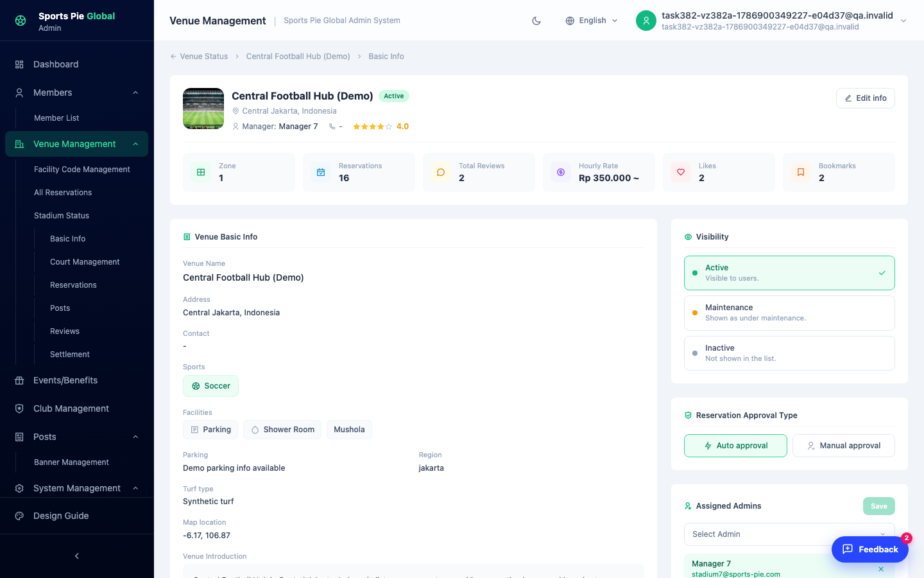The height and width of the screenshot is (578, 924).
Task: Open Member List in sidebar
Action: click(56, 118)
